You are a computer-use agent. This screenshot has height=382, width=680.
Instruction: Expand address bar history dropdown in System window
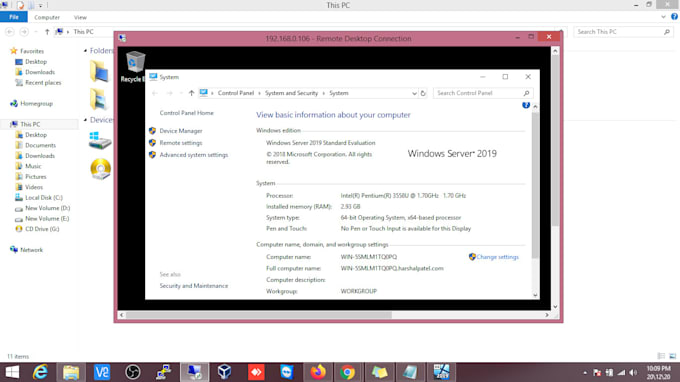pos(414,93)
